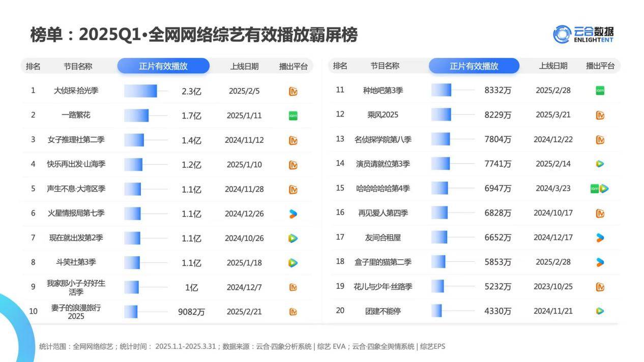Click the green iQIYI icon for 哈哈哈哈哈第4季
This screenshot has width=644, height=362.
coord(595,189)
